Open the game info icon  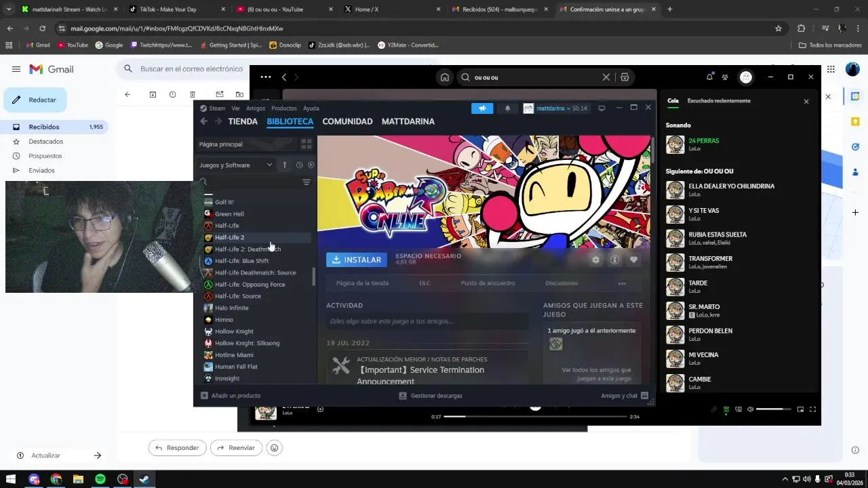click(x=614, y=260)
